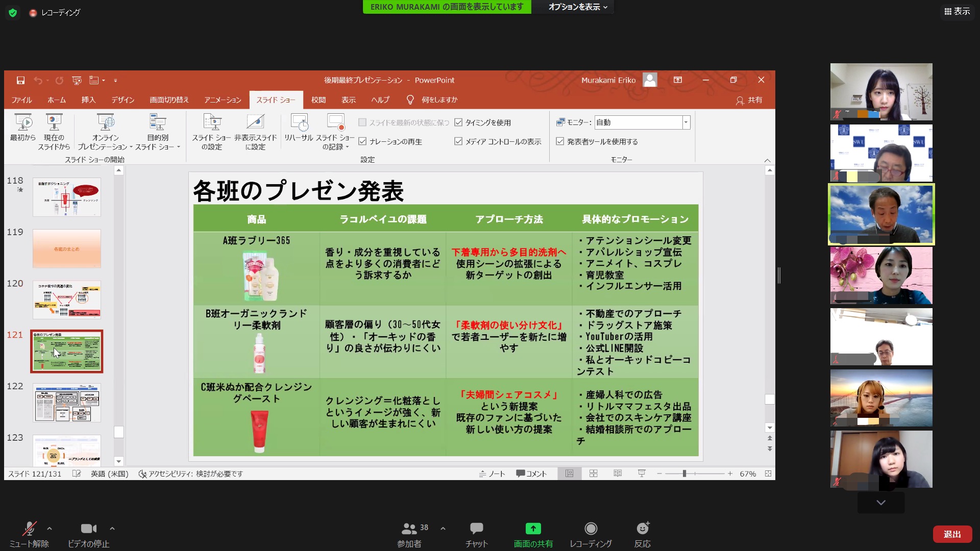
Task: Click the spell check icon in status bar
Action: [77, 473]
